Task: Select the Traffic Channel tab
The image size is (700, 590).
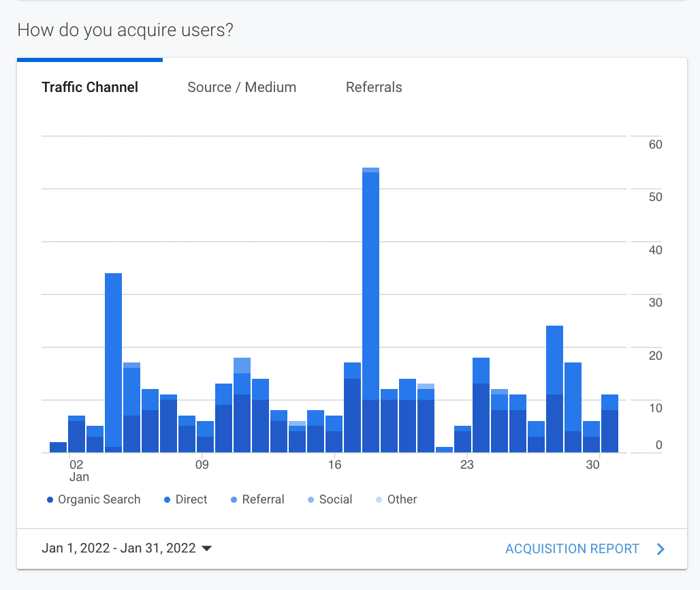Action: coord(90,87)
